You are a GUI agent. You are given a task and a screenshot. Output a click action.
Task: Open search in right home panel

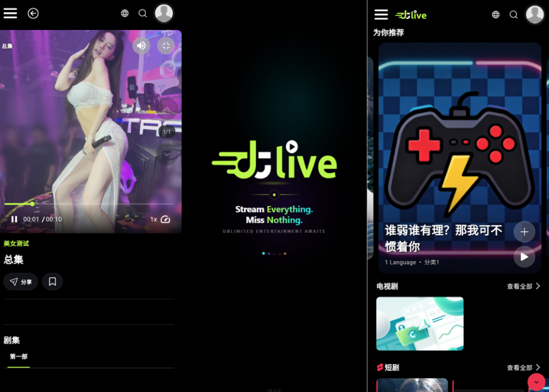514,14
